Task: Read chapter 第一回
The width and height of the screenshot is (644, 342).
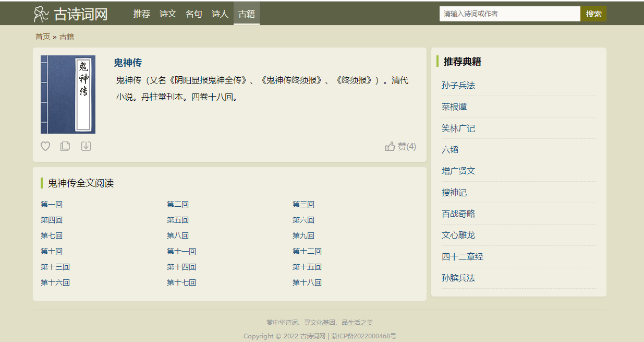Action: point(52,204)
